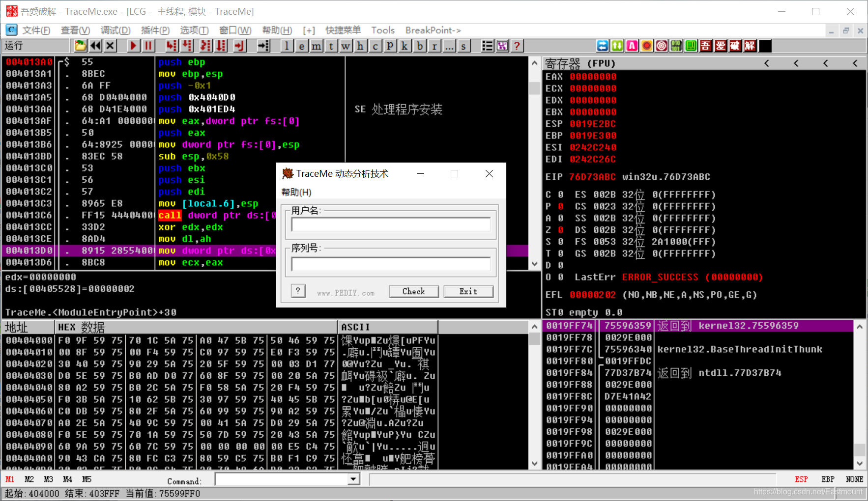Show Call stack with the 'k' button

pyautogui.click(x=405, y=46)
